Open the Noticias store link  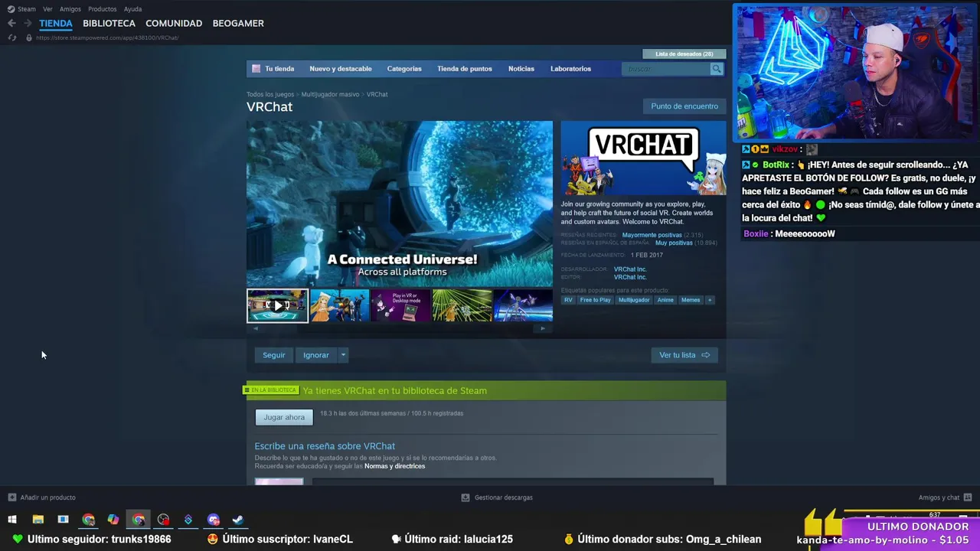point(521,69)
